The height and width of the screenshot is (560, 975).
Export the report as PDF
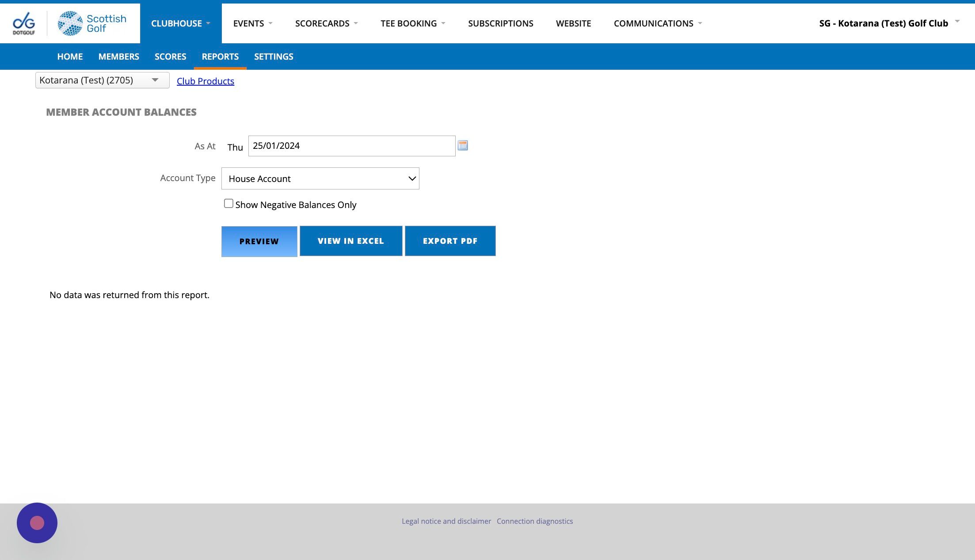pyautogui.click(x=450, y=241)
